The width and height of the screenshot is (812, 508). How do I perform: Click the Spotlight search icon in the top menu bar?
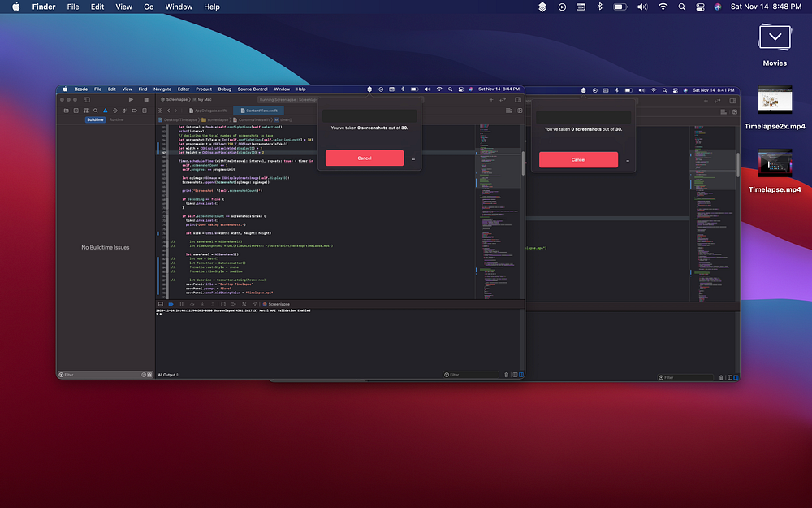681,7
